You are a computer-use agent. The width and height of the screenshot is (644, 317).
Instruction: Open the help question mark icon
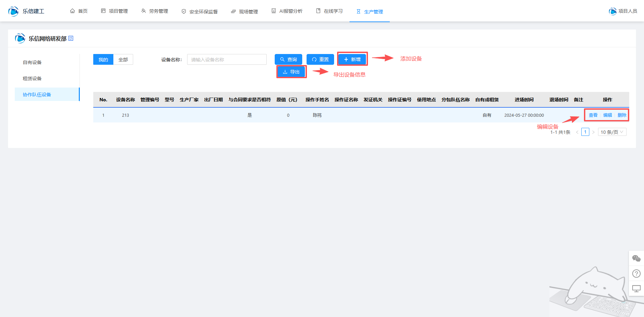click(x=636, y=274)
